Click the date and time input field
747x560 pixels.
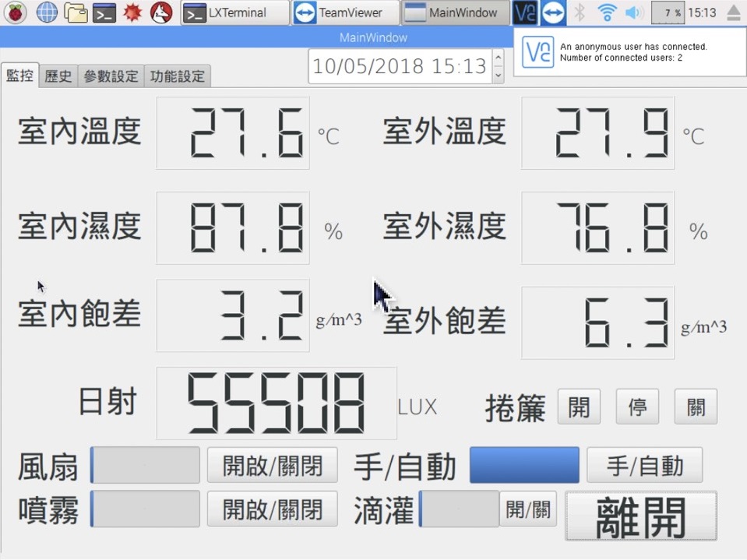400,67
